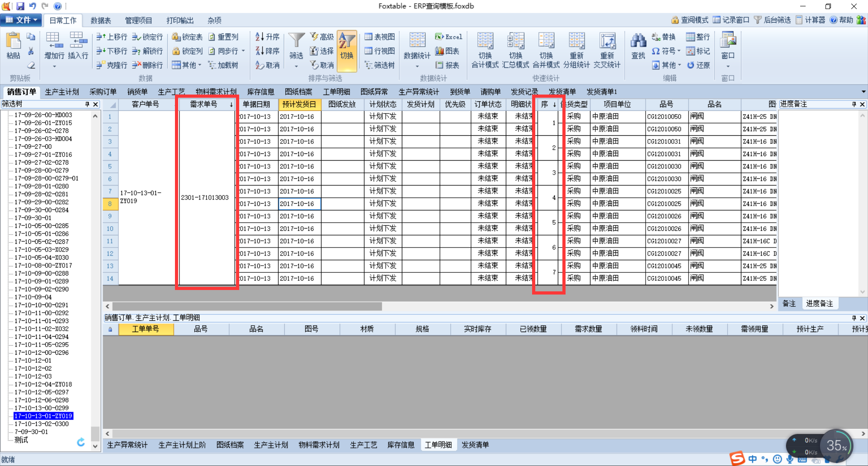The height and width of the screenshot is (466, 868).
Task: Open the 库存信息 table tab
Action: tap(261, 92)
